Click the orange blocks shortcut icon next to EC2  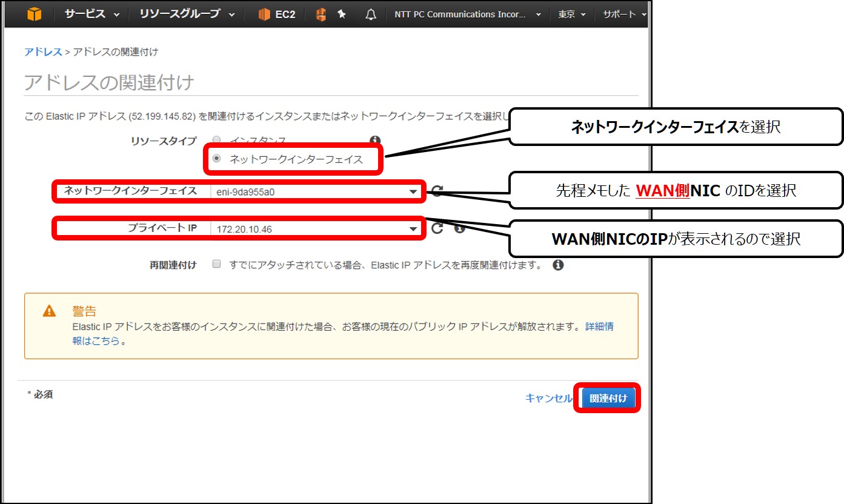click(x=321, y=15)
